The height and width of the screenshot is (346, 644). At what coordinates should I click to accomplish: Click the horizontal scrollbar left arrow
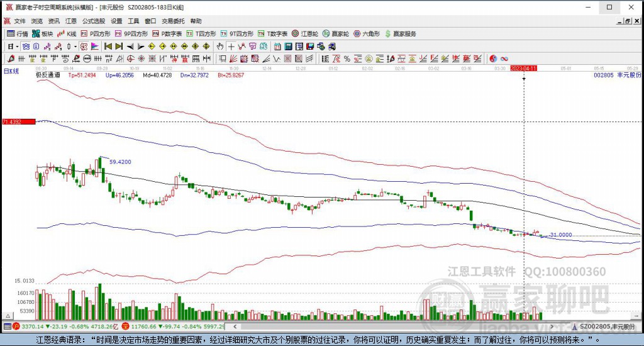pyautogui.click(x=235, y=326)
